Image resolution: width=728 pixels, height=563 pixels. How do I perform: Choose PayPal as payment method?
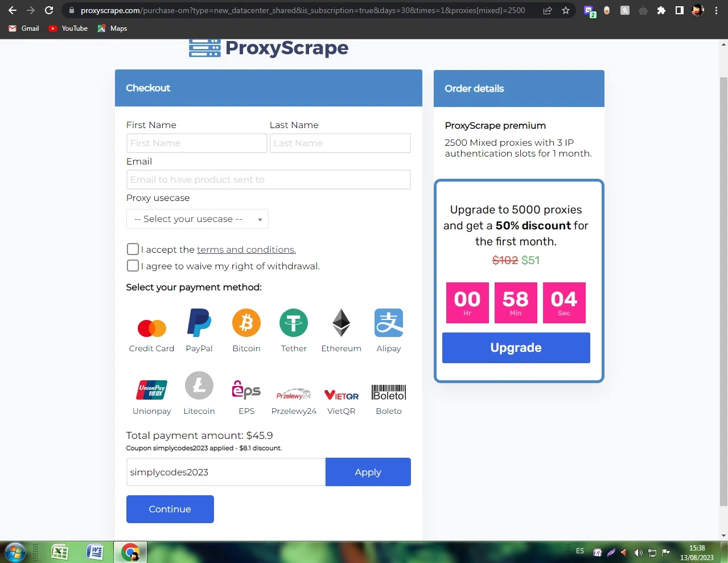[199, 323]
